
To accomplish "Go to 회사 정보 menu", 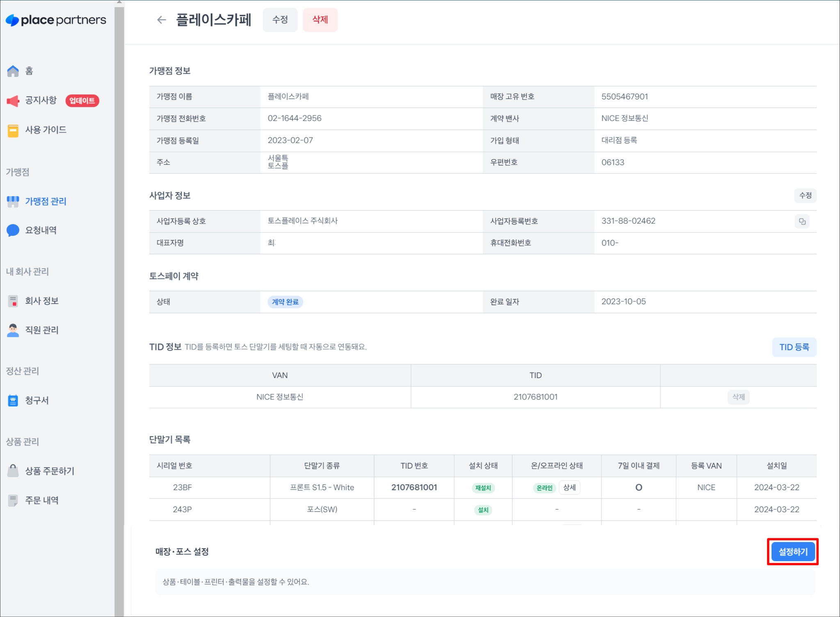I will pos(42,301).
